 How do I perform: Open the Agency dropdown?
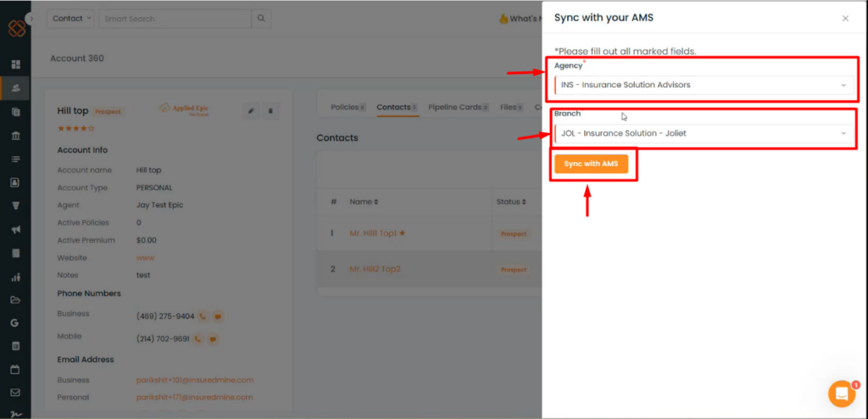coord(704,85)
